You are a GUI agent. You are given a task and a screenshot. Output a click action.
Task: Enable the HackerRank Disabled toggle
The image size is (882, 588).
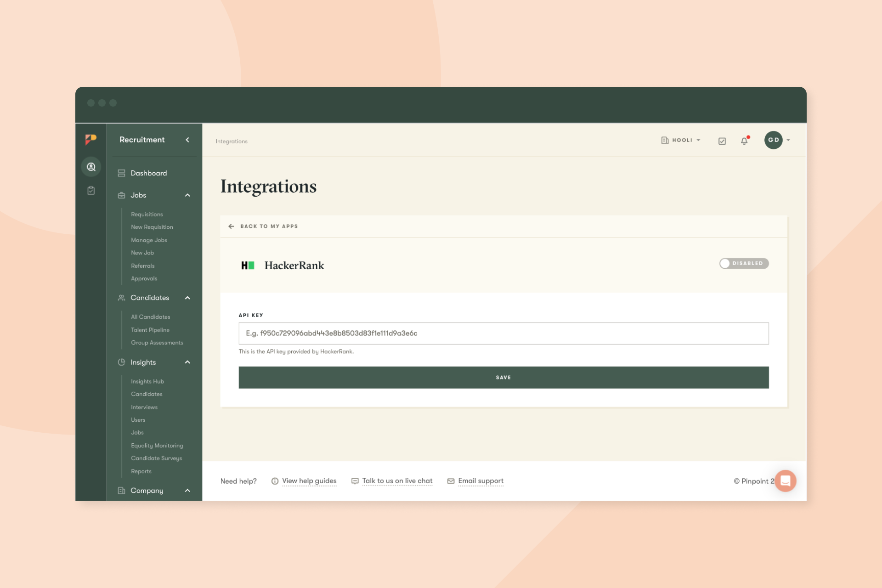coord(744,263)
